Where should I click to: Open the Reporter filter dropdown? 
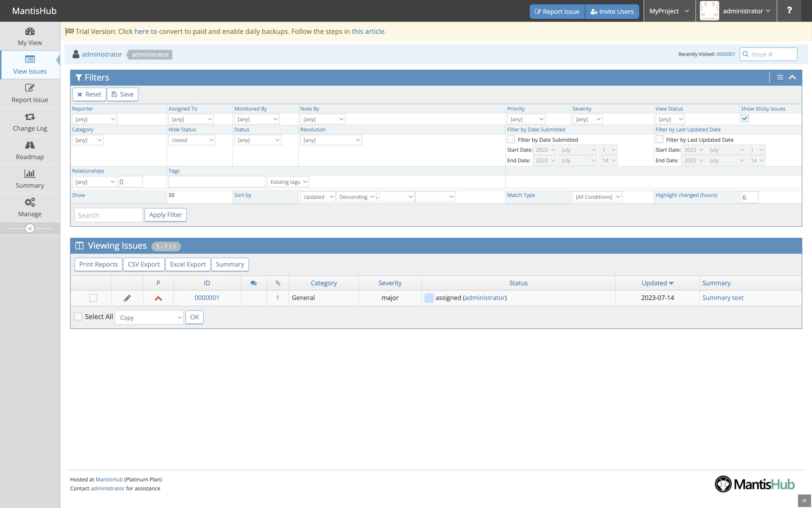tap(95, 119)
